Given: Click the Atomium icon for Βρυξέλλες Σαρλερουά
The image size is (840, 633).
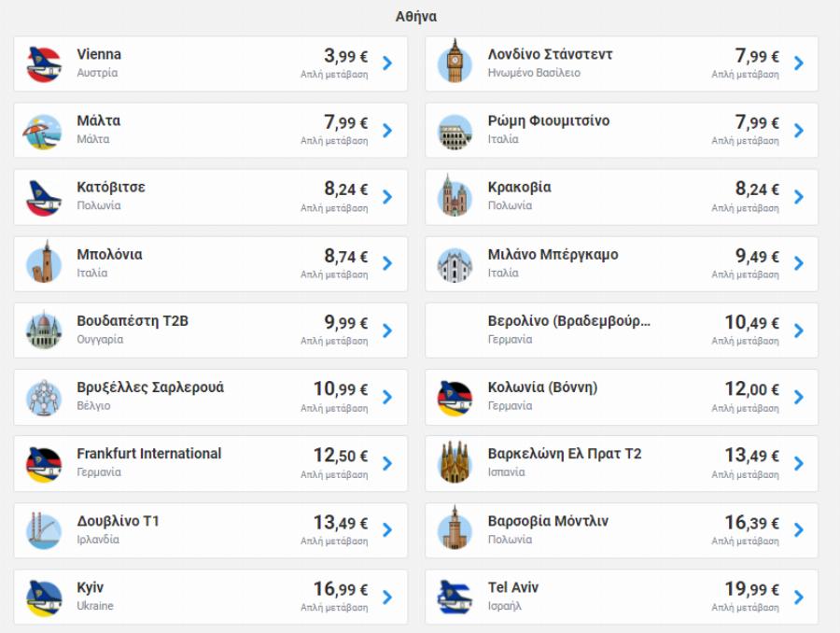Looking at the screenshot, I should point(44,398).
